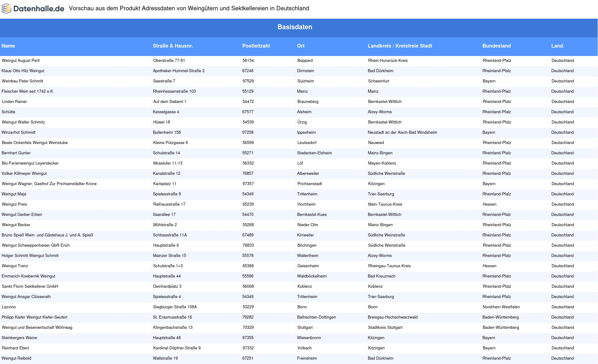Select the Lazvino name cell

(x=9, y=307)
